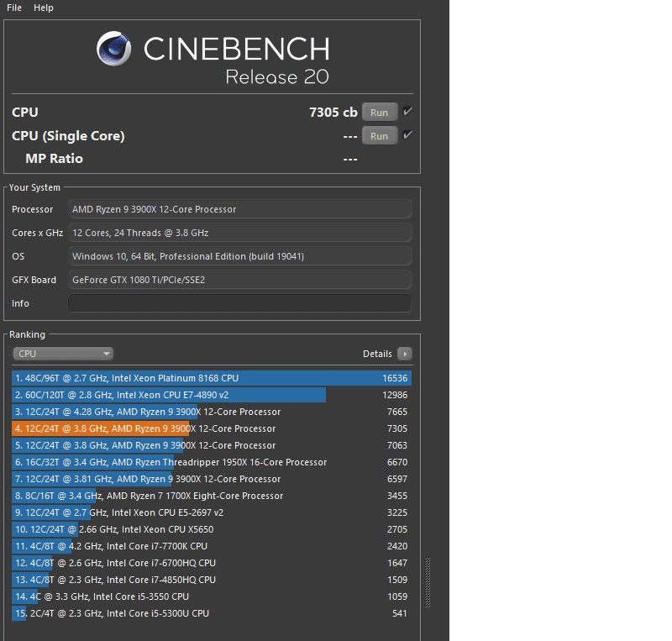Viewport: 672px width, 641px height.
Task: Select the Intel Xeon E5-2697 v2 row
Action: tap(212, 512)
